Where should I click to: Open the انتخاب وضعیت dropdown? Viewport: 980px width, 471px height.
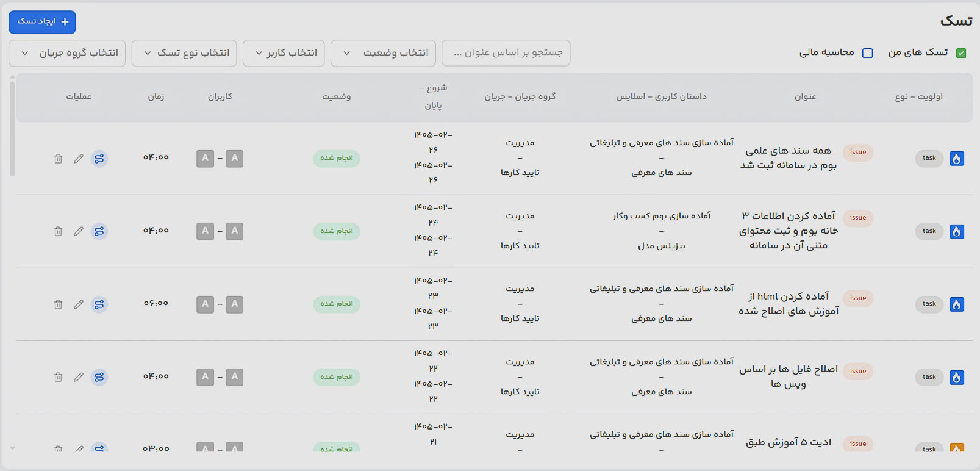383,53
